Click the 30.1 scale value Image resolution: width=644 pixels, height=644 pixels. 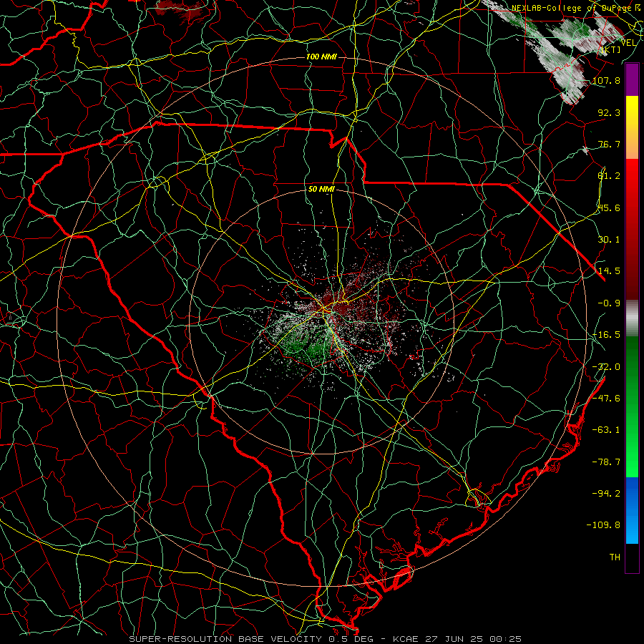tap(609, 240)
